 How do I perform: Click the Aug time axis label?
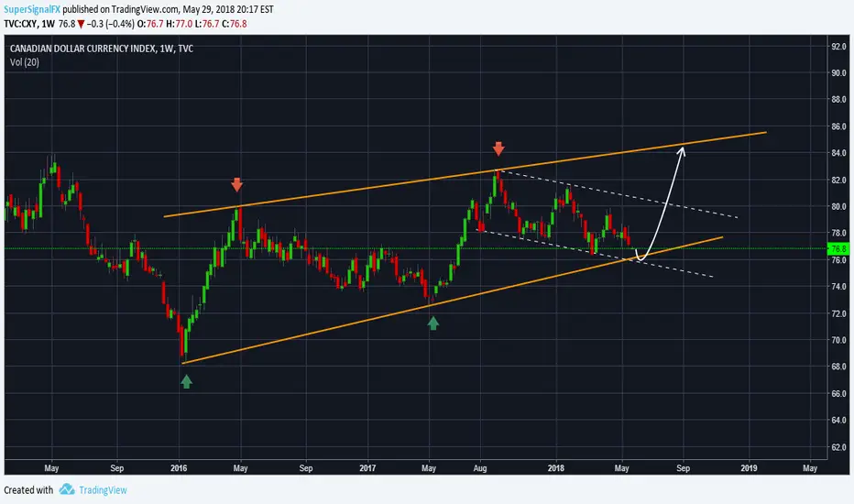tap(480, 468)
